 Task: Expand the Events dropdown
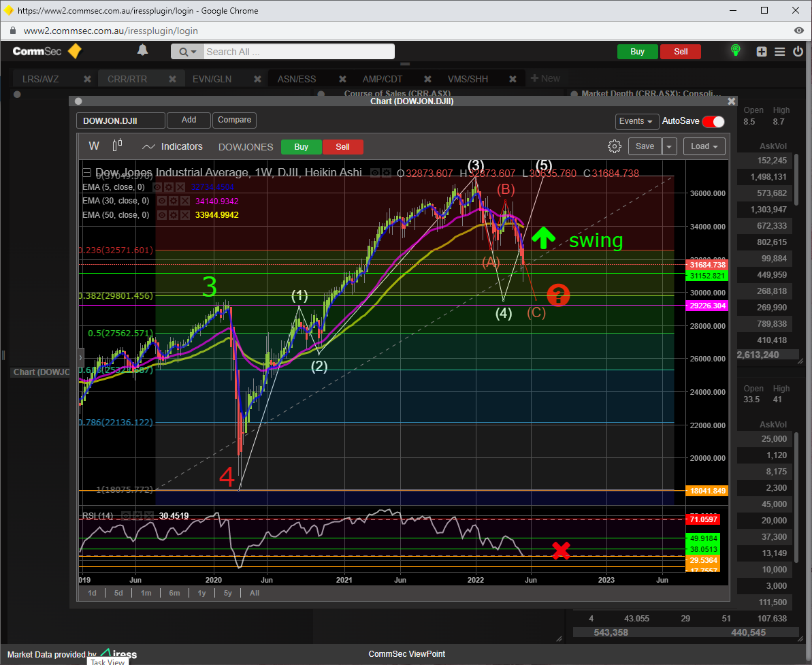pos(636,121)
